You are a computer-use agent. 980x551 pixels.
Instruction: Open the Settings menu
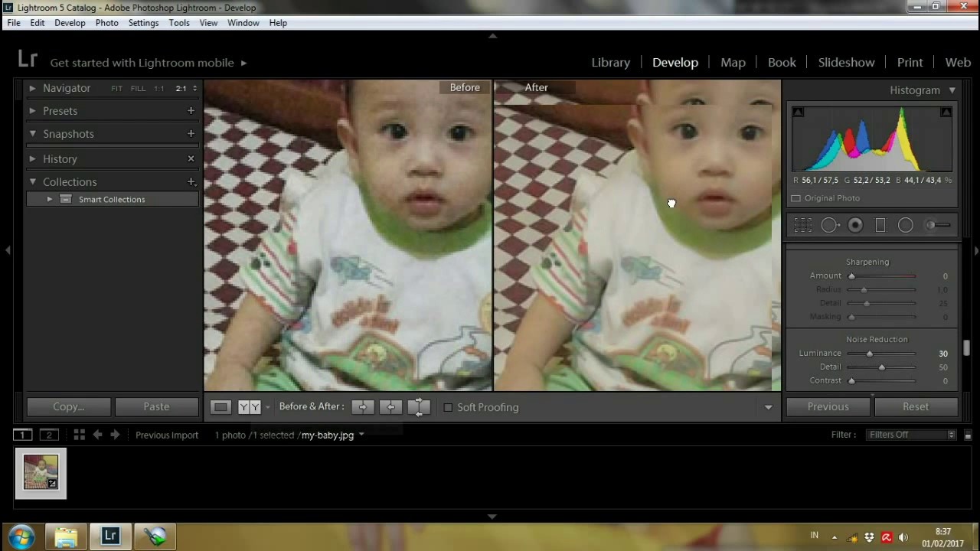(143, 22)
